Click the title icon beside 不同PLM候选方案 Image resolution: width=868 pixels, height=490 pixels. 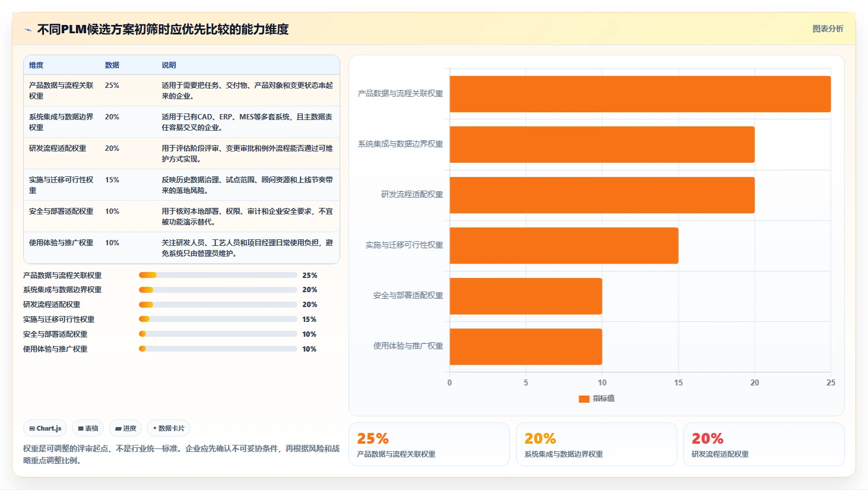click(x=28, y=30)
